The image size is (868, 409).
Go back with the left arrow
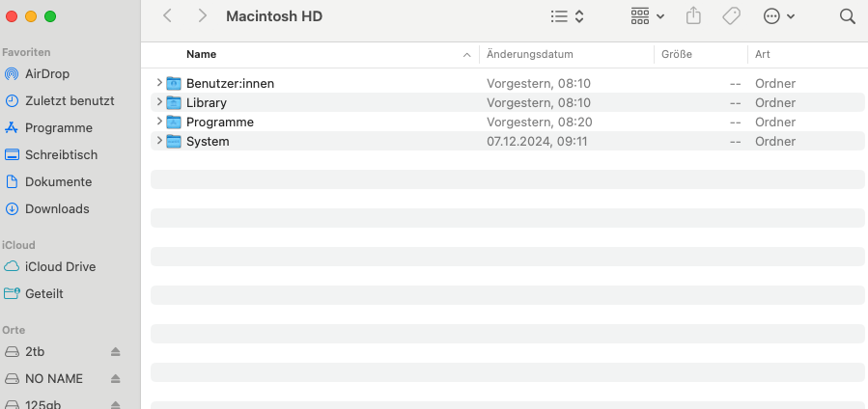[x=167, y=16]
